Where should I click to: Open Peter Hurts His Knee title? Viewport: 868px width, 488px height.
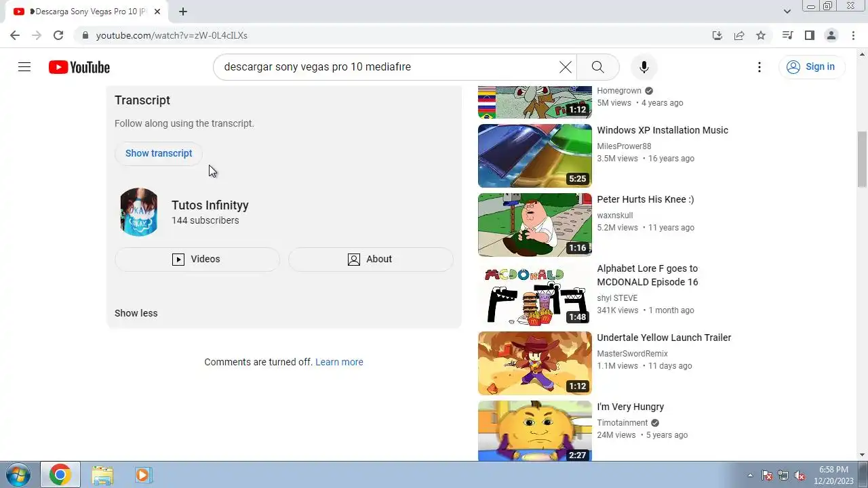(x=646, y=199)
